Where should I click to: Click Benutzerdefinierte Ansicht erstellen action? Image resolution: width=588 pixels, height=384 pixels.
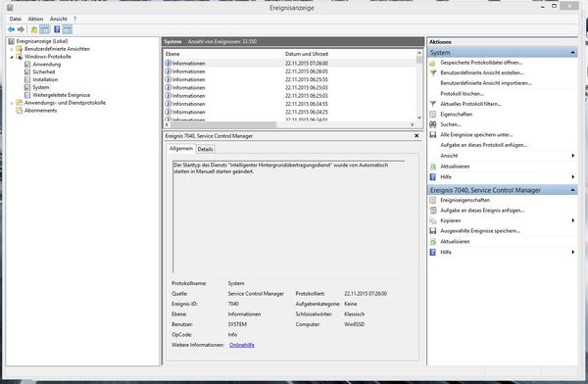[482, 72]
